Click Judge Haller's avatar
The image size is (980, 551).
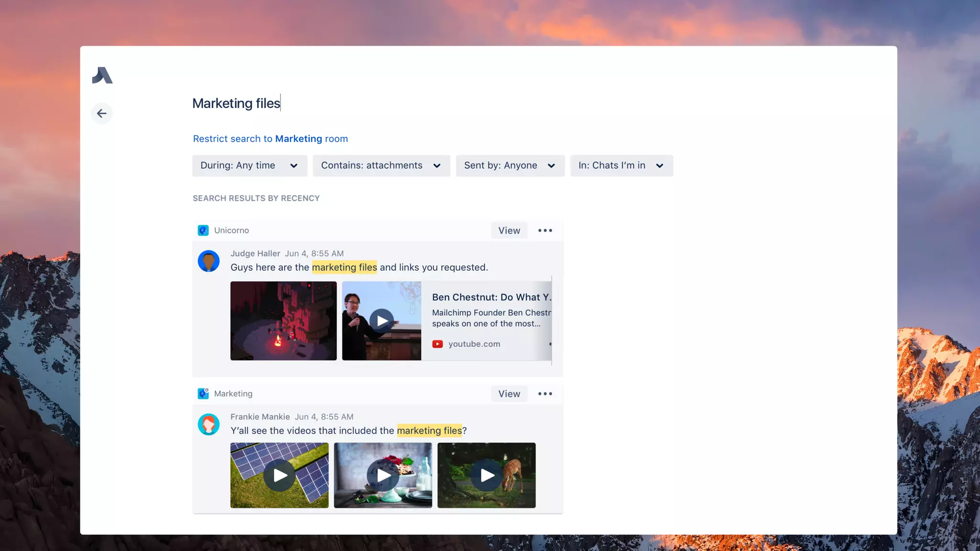tap(209, 261)
